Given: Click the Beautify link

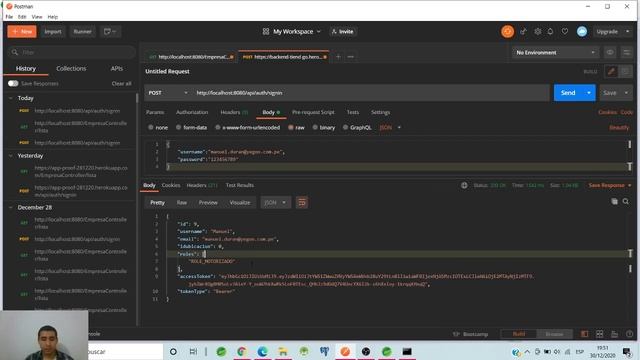Looking at the screenshot, I should pyautogui.click(x=619, y=127).
